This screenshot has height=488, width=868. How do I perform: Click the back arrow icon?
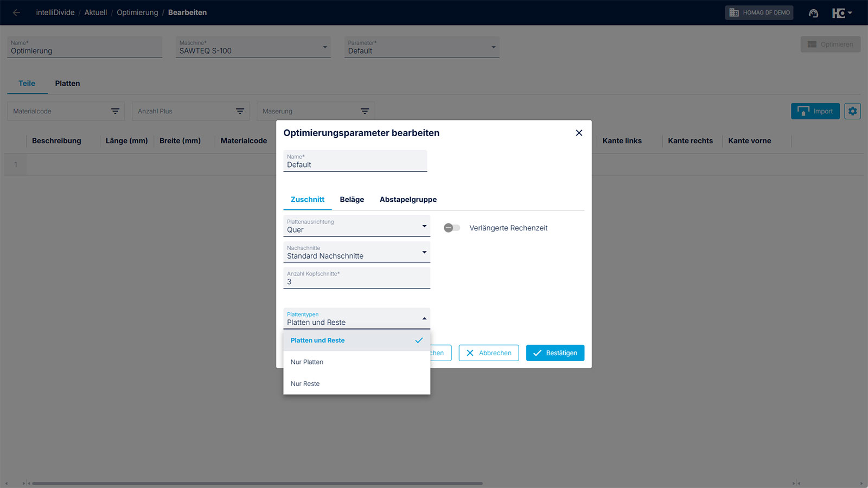point(16,12)
